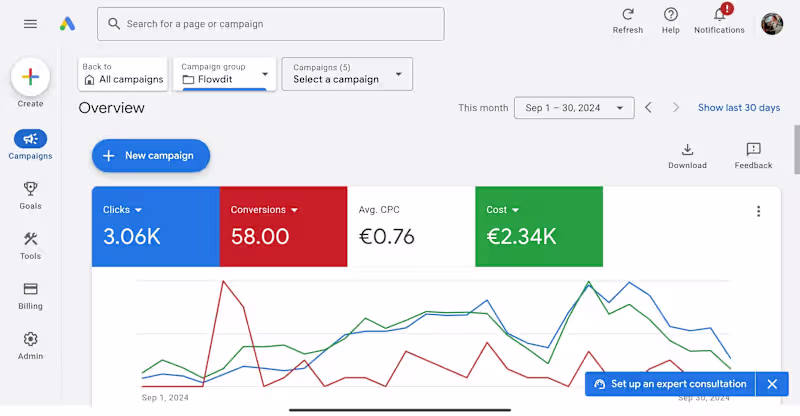Viewport: 800px width, 416px height.
Task: Go to the previous date period
Action: point(648,108)
